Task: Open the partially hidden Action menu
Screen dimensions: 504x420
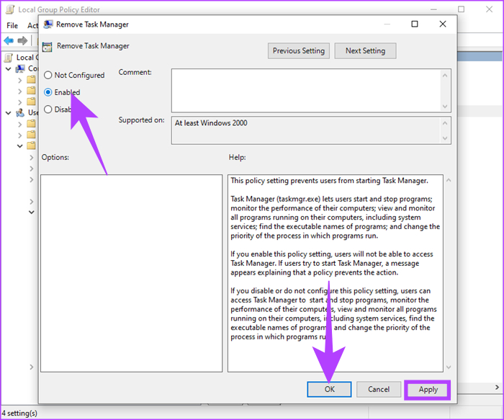Action: pos(32,25)
